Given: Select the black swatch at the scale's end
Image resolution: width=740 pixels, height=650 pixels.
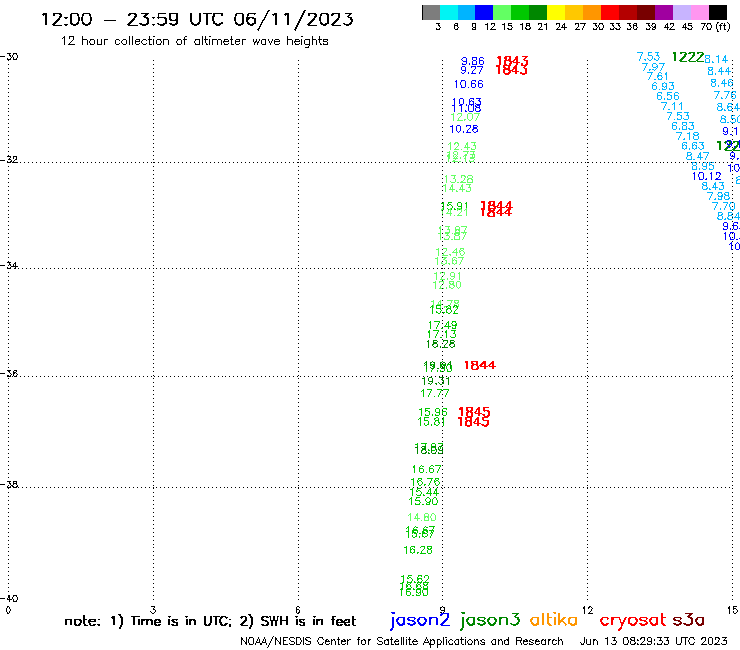Looking at the screenshot, I should click(x=718, y=12).
